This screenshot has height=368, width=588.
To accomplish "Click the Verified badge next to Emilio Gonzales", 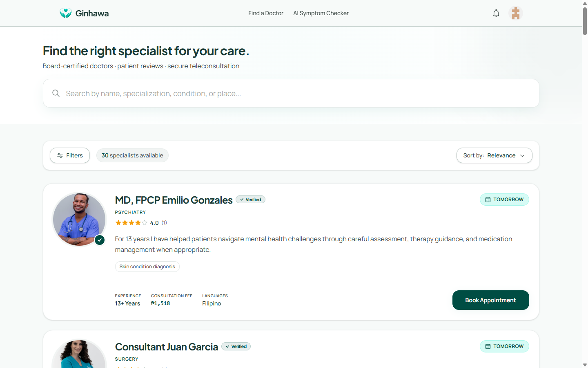I will pyautogui.click(x=250, y=200).
